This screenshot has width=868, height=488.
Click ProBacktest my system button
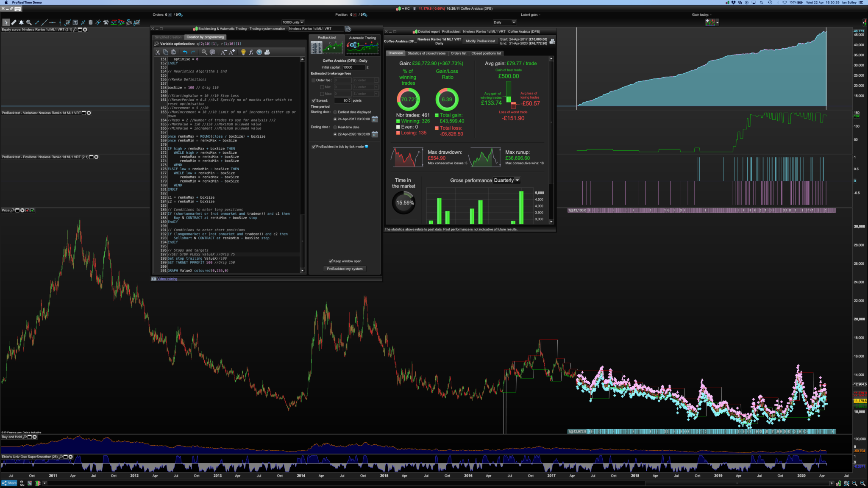pyautogui.click(x=345, y=269)
